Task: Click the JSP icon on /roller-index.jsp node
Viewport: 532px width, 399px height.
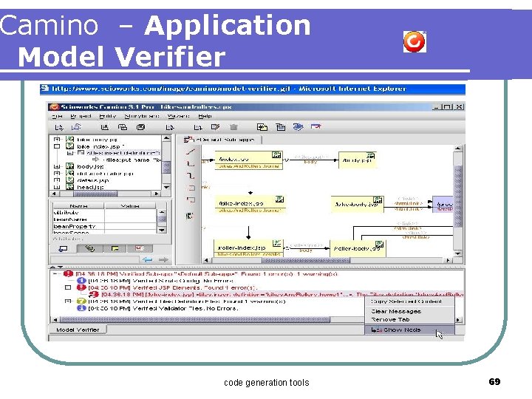Action: pyautogui.click(x=277, y=243)
